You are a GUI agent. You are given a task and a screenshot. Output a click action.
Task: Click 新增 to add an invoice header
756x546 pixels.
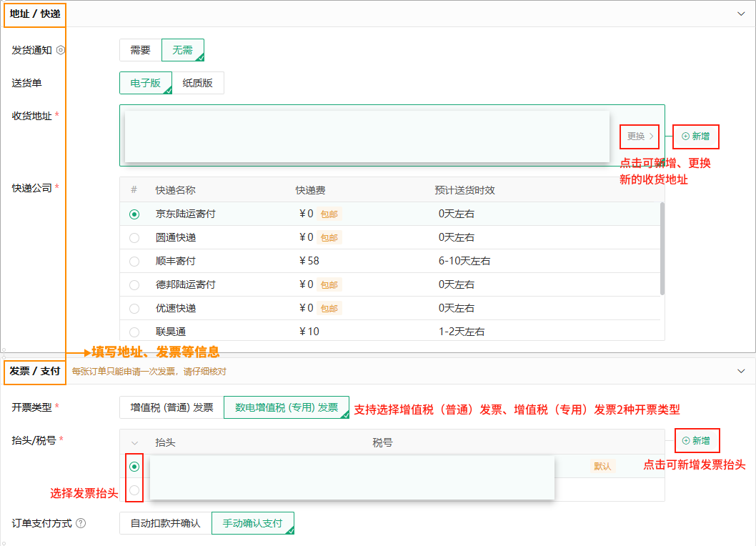pos(696,441)
